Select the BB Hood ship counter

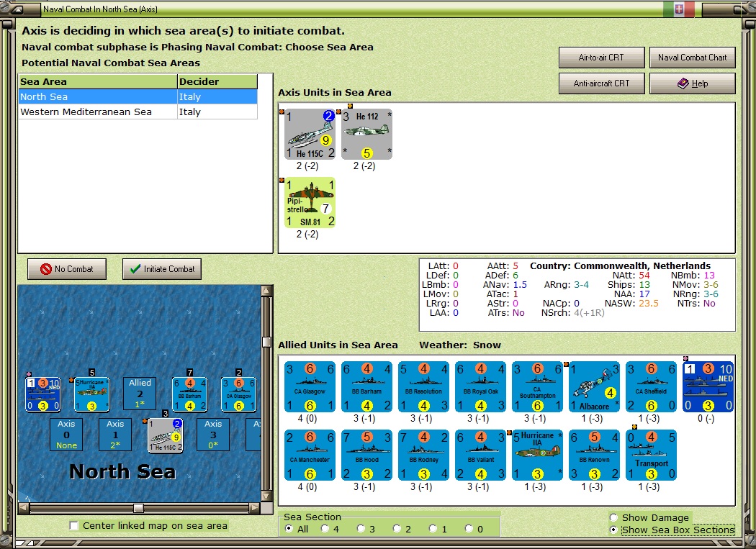(x=366, y=455)
